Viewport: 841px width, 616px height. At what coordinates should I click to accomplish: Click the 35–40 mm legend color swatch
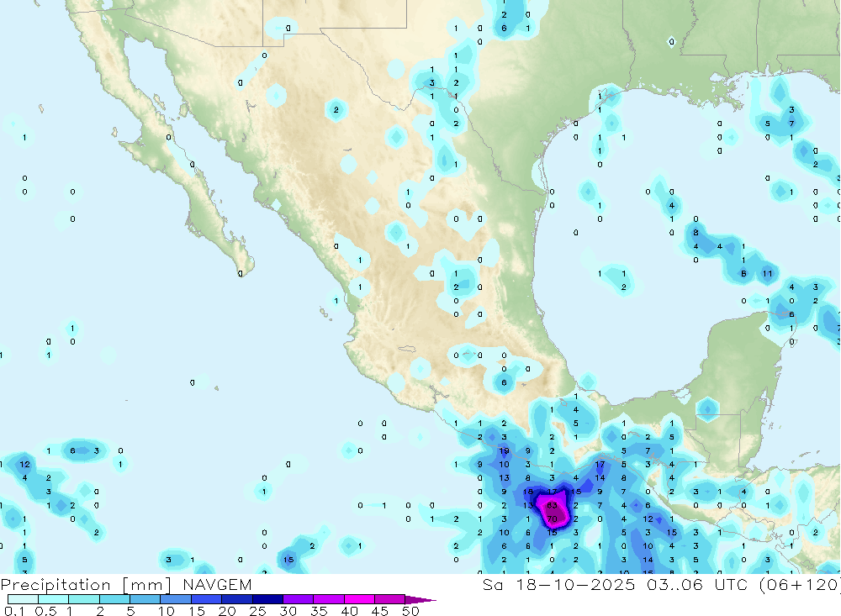click(x=329, y=599)
